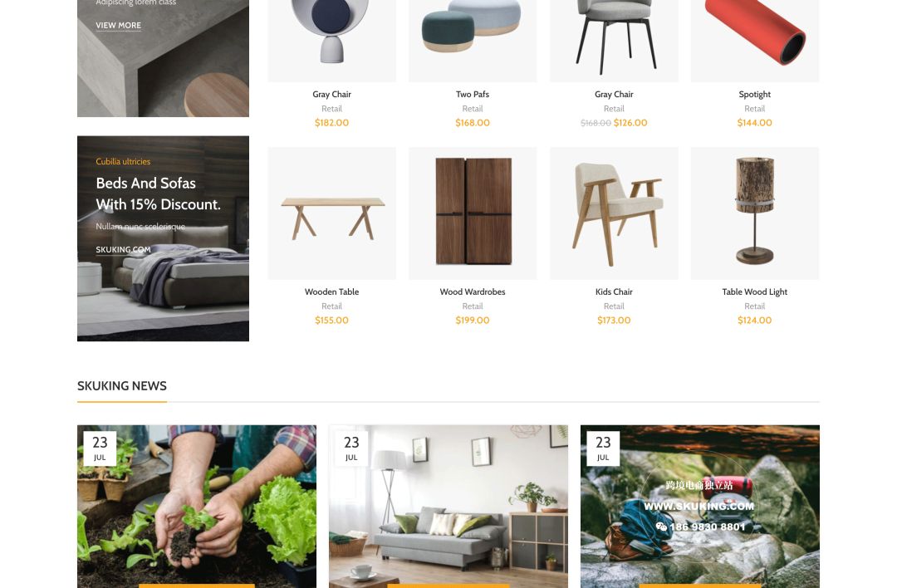Open the Beds And Sofas discount banner
The width and height of the screenshot is (897, 588).
163,238
